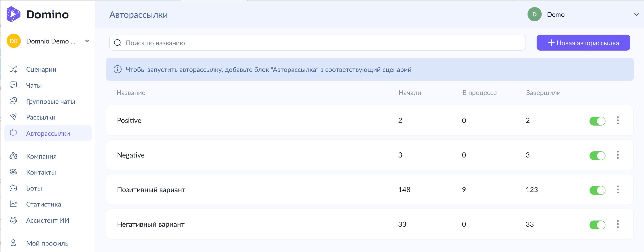Open Чаты via its chat bubble icon
The height and width of the screenshot is (252, 644).
(13, 85)
